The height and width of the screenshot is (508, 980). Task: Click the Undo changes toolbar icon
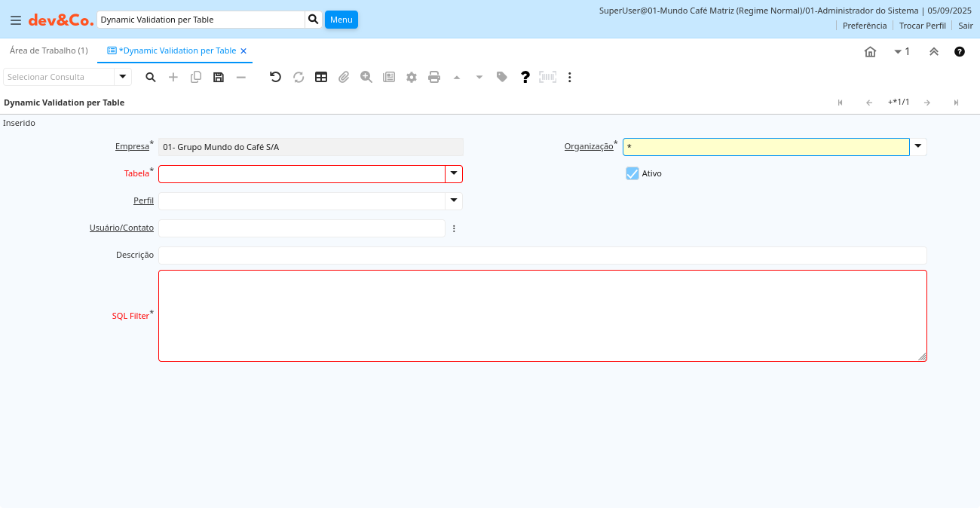coord(275,77)
